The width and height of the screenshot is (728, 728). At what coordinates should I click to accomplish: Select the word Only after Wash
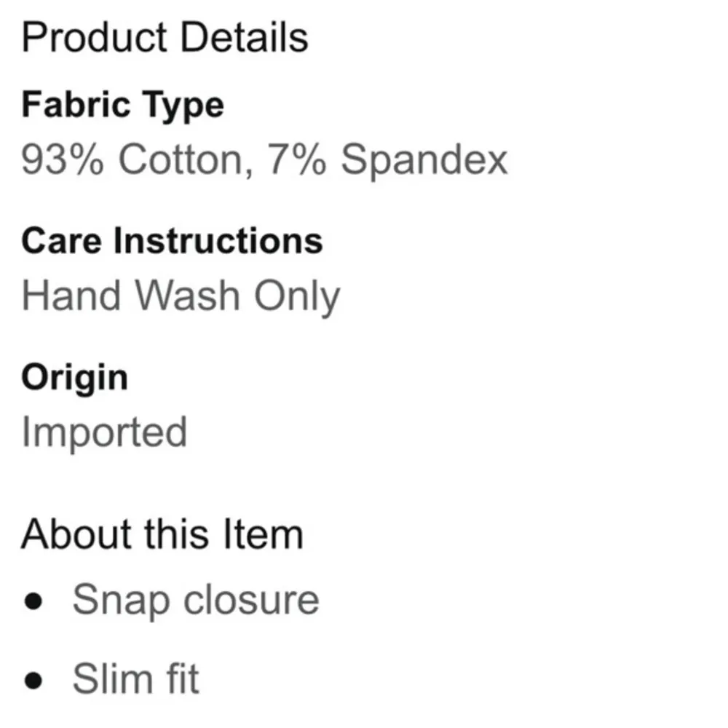(x=296, y=296)
